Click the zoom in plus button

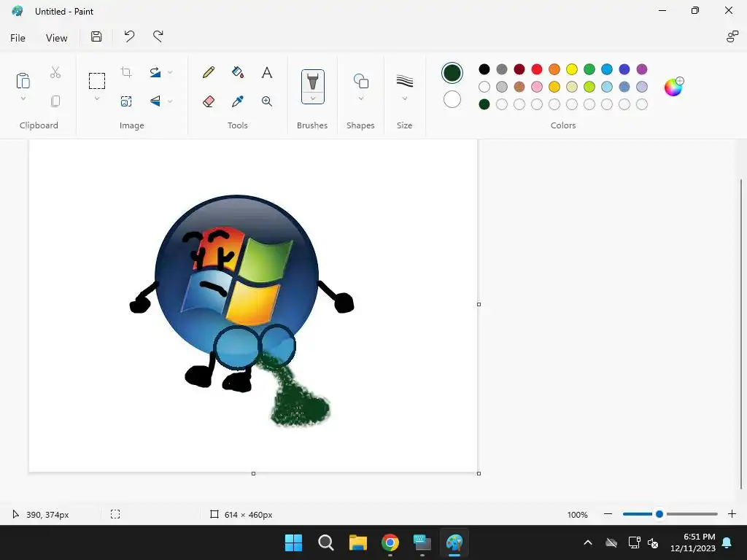coord(732,514)
